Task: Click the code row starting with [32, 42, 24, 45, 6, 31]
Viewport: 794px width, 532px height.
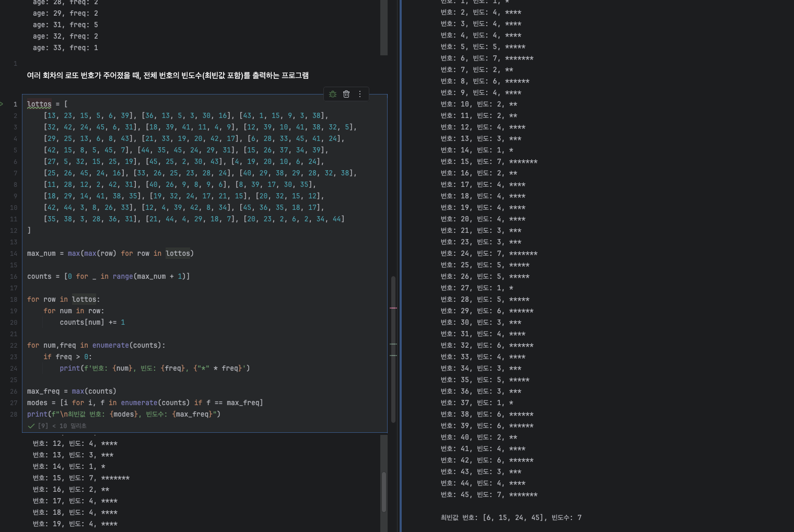Action: tap(201, 127)
